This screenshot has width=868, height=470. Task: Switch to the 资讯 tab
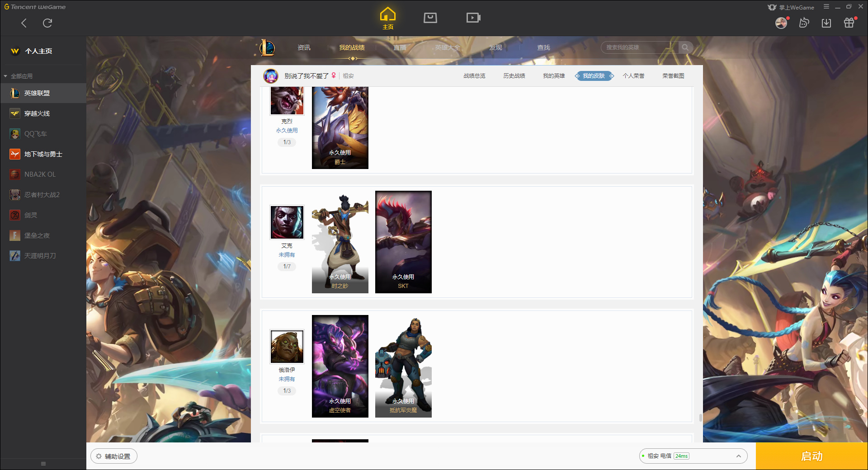pos(304,47)
